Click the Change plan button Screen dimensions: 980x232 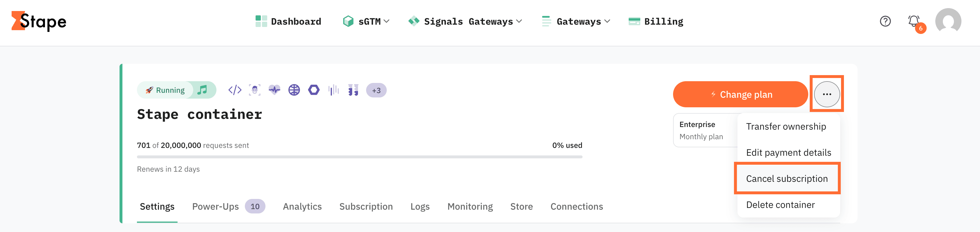click(740, 94)
